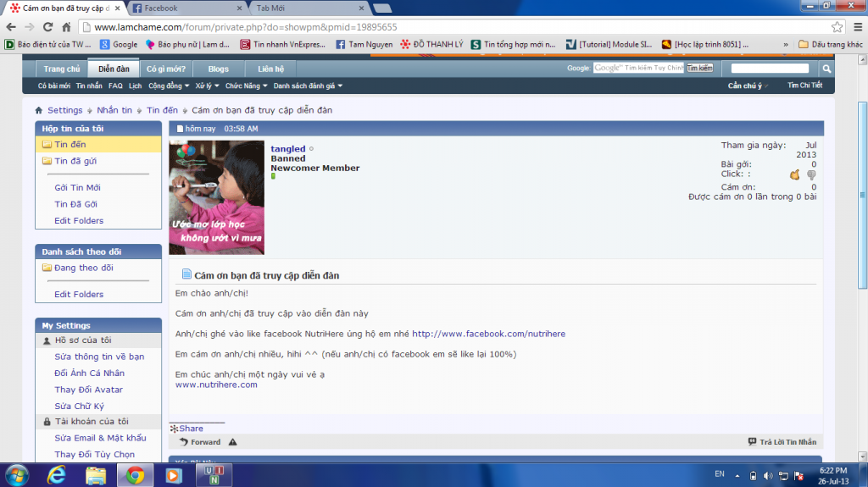
Task: Click the search magnifier icon in forum header
Action: 827,69
